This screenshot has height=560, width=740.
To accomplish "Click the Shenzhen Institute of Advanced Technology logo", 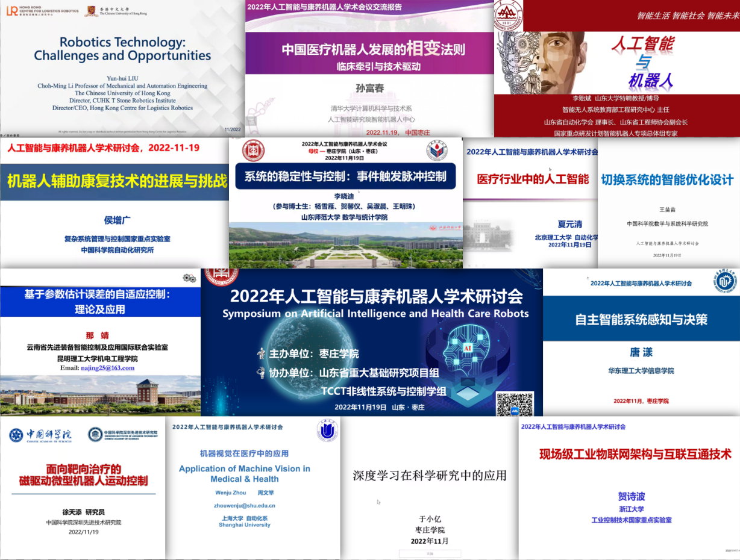I will [x=122, y=435].
